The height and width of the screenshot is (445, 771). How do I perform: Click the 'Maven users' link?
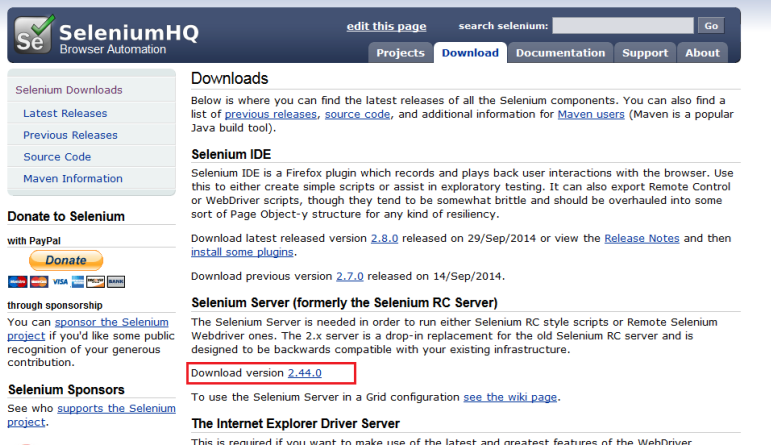tap(591, 114)
